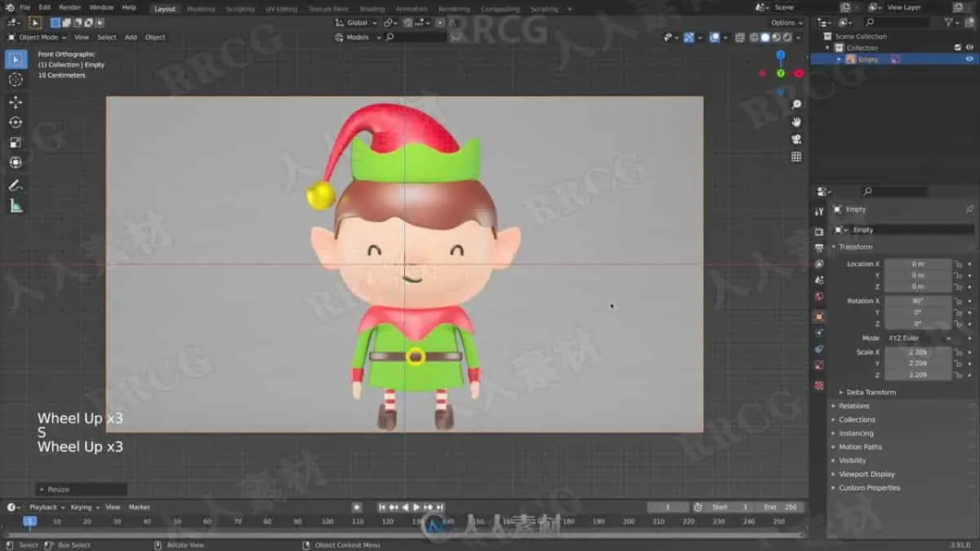
Task: Switch to Rendered viewport shading
Action: (786, 37)
